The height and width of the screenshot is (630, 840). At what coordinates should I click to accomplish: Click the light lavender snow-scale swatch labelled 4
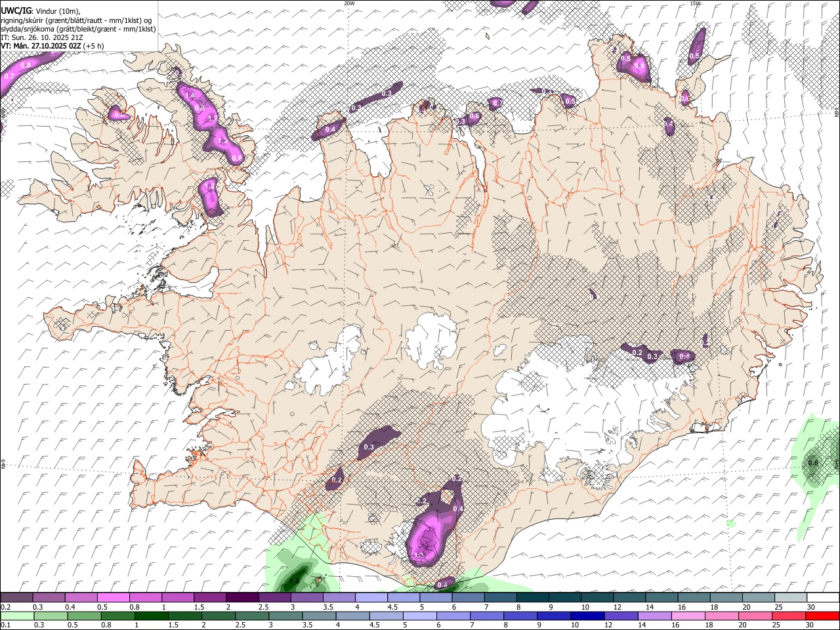tap(370, 597)
